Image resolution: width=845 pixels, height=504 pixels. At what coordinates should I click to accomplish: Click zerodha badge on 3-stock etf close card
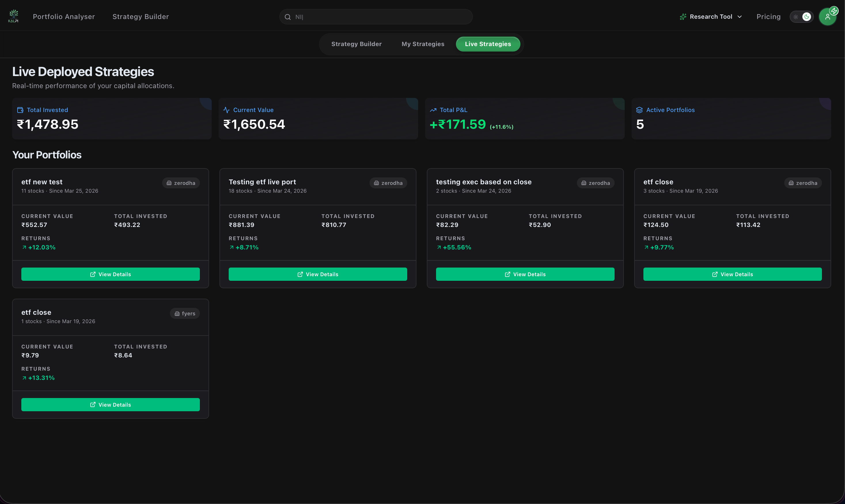[803, 183]
